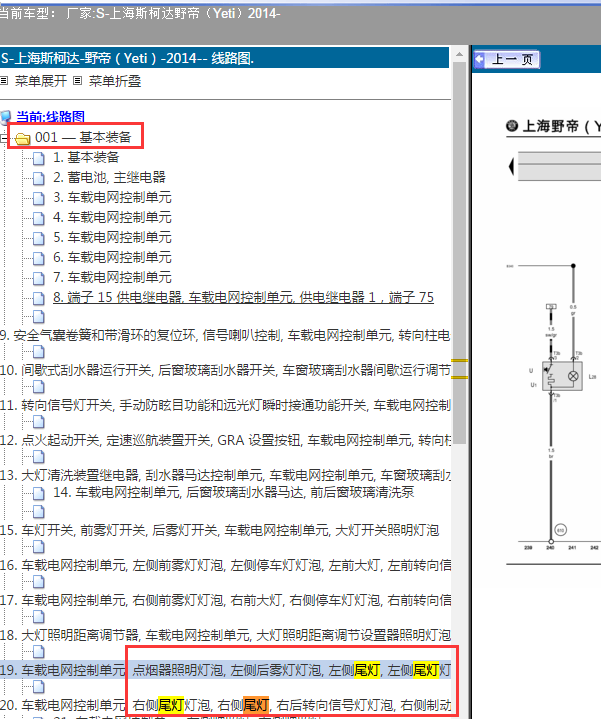Open entry 11. 转向信号灯开关
The image size is (601, 719).
(225, 405)
